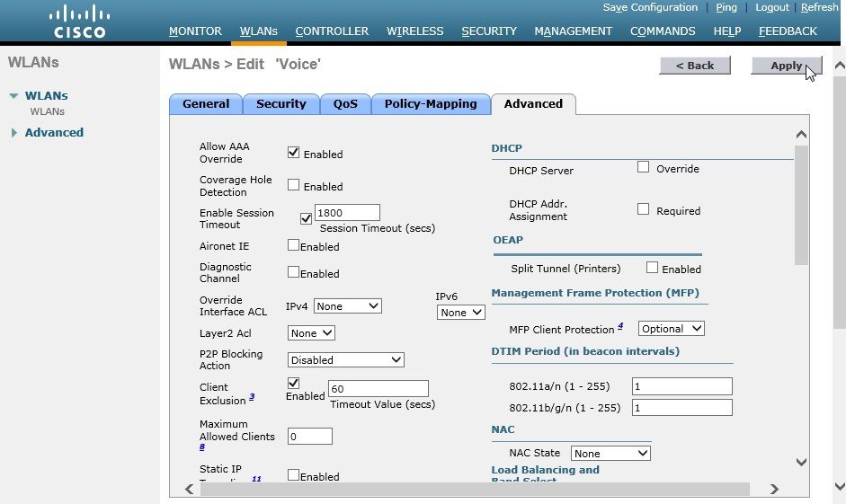Open FEEDBACK menu
The image size is (846, 504).
[x=788, y=31]
